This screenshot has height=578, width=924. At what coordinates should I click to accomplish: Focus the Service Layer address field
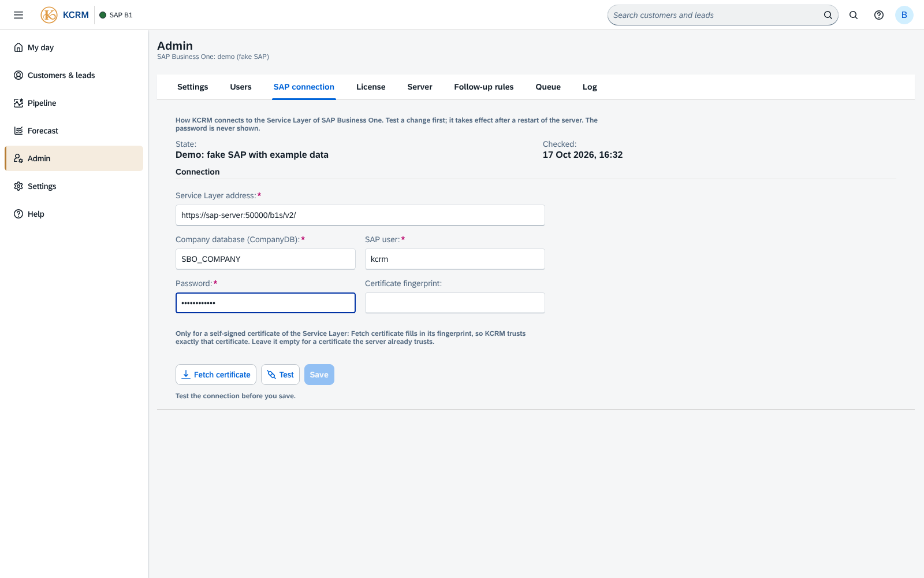(360, 215)
